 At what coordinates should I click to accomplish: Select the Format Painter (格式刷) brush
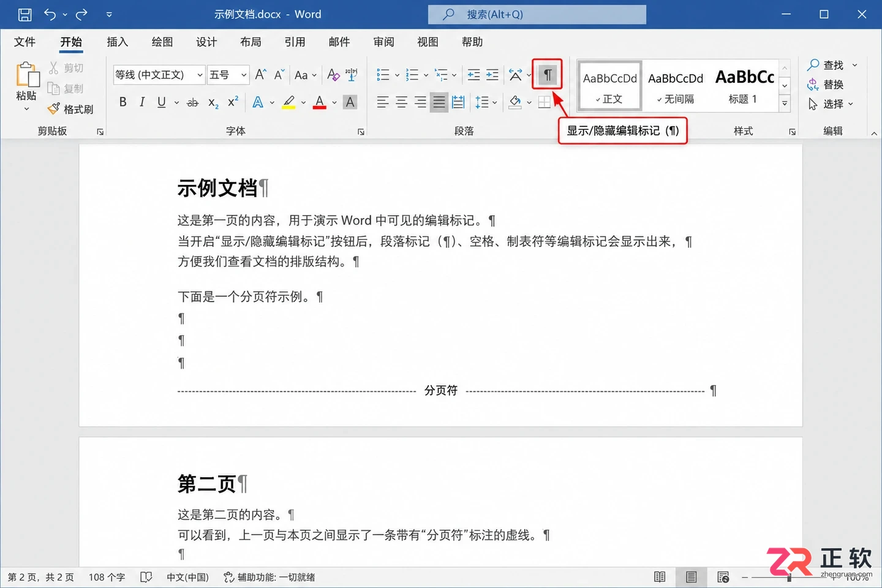click(54, 109)
